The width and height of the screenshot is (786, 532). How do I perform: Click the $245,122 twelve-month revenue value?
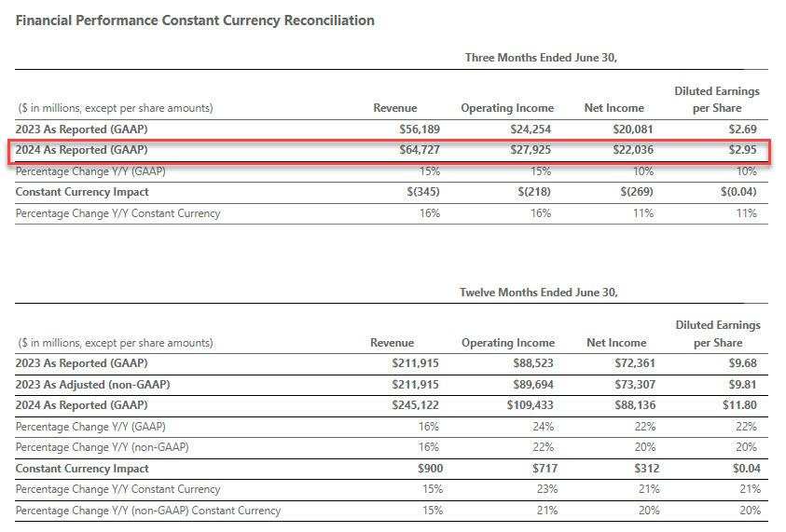pyautogui.click(x=417, y=405)
